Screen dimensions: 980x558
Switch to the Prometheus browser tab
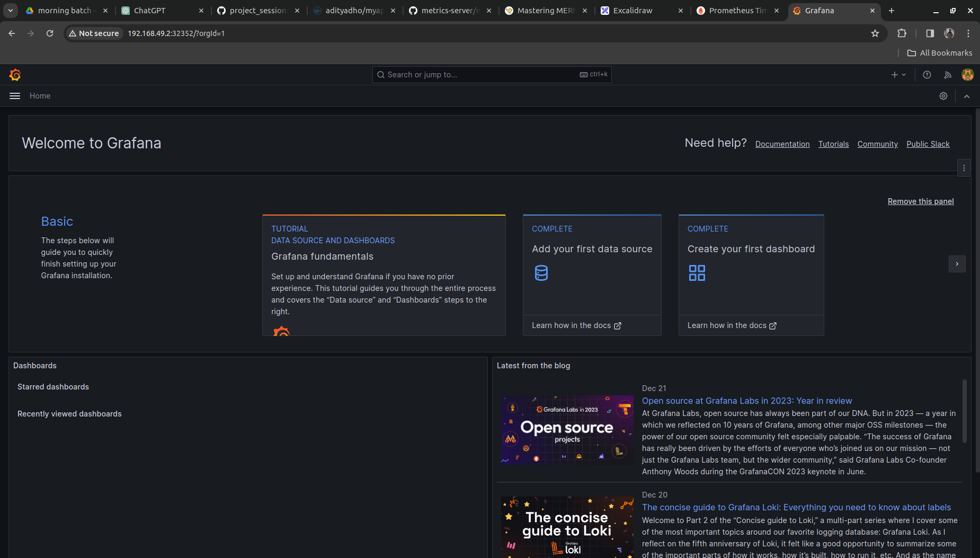pyautogui.click(x=737, y=11)
